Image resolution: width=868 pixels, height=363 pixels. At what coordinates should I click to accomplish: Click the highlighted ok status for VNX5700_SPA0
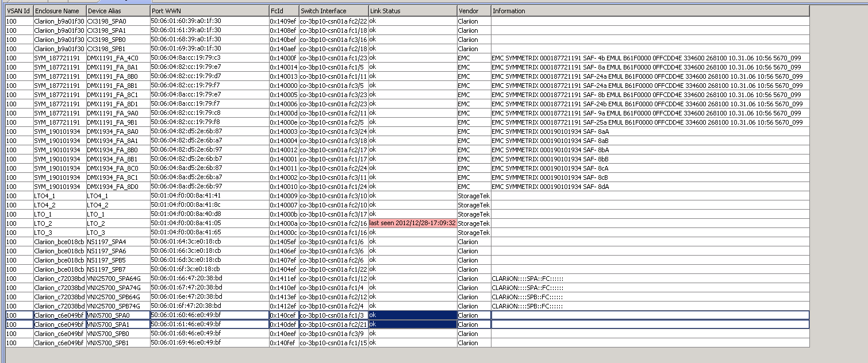413,315
